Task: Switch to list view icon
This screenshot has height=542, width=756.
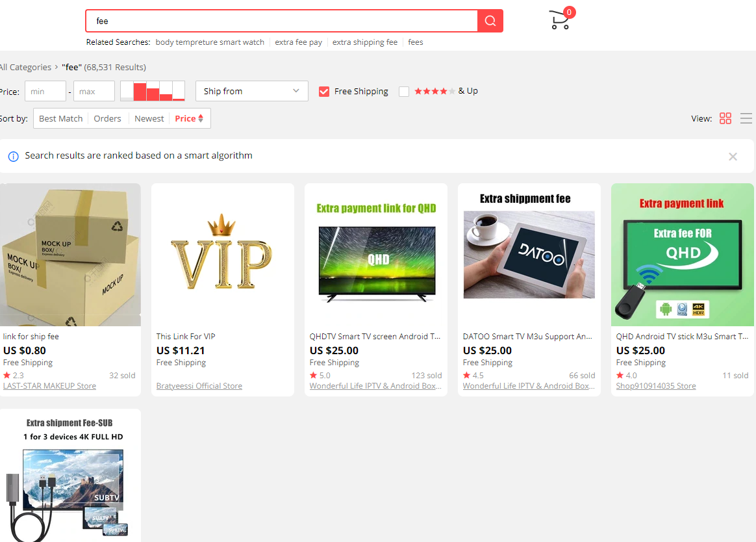Action: pos(746,118)
